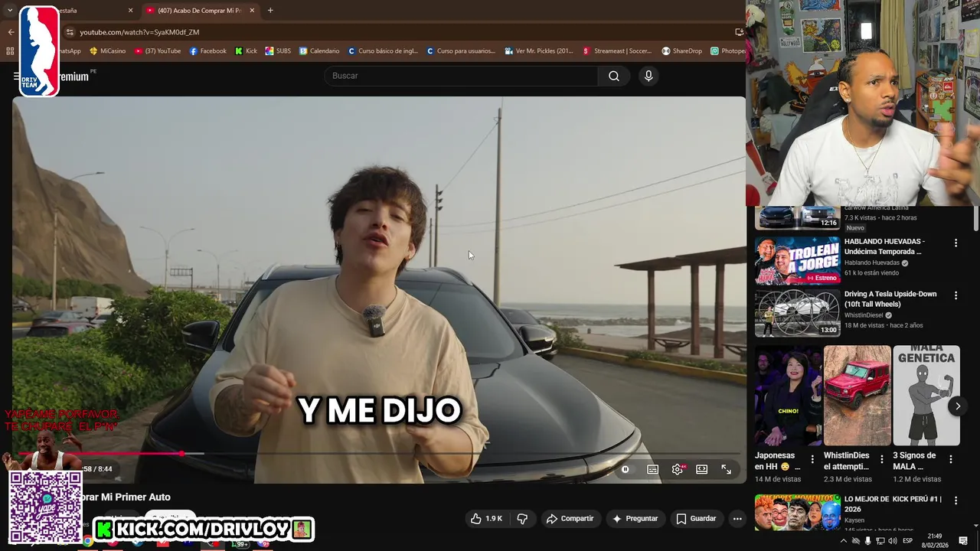
Task: Click 1.2 M de vistas text
Action: (917, 479)
